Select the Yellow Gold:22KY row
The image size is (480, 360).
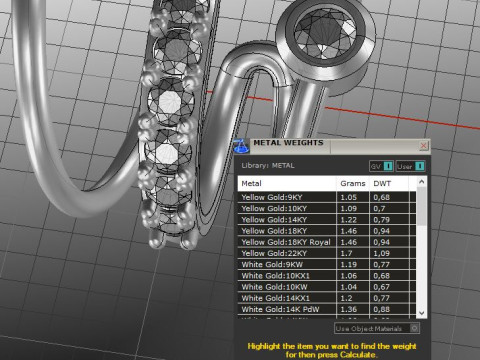point(327,253)
